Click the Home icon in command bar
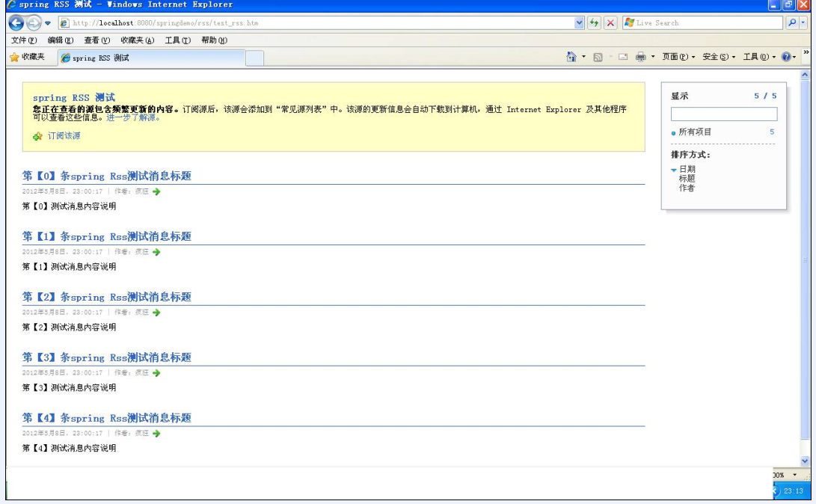This screenshot has width=816, height=504. click(571, 57)
